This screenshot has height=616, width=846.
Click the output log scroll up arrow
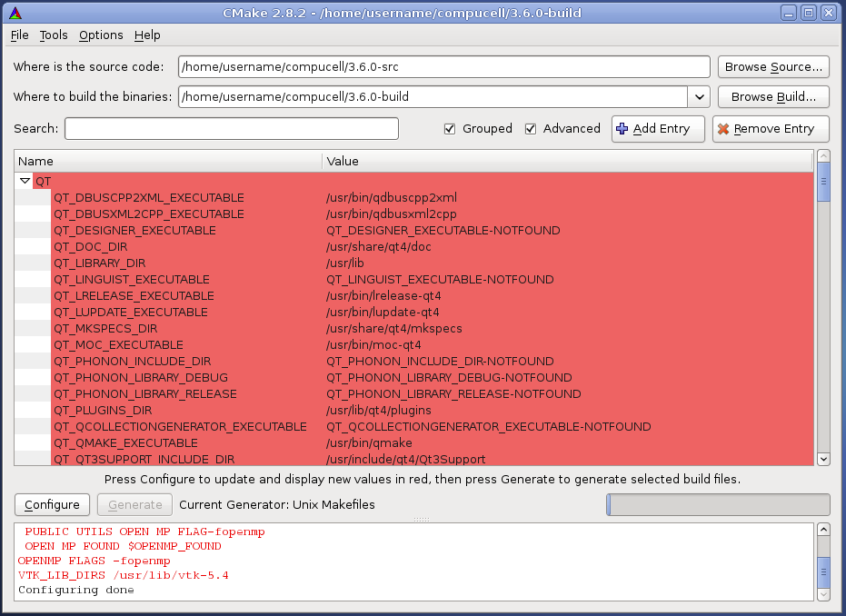click(823, 530)
